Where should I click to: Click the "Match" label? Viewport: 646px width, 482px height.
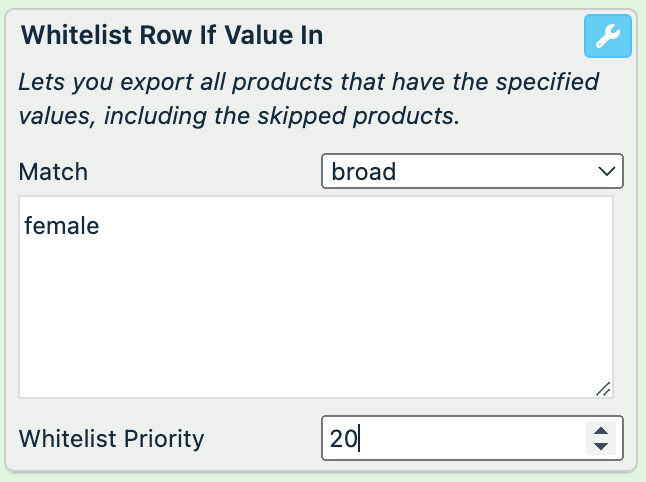pos(53,171)
